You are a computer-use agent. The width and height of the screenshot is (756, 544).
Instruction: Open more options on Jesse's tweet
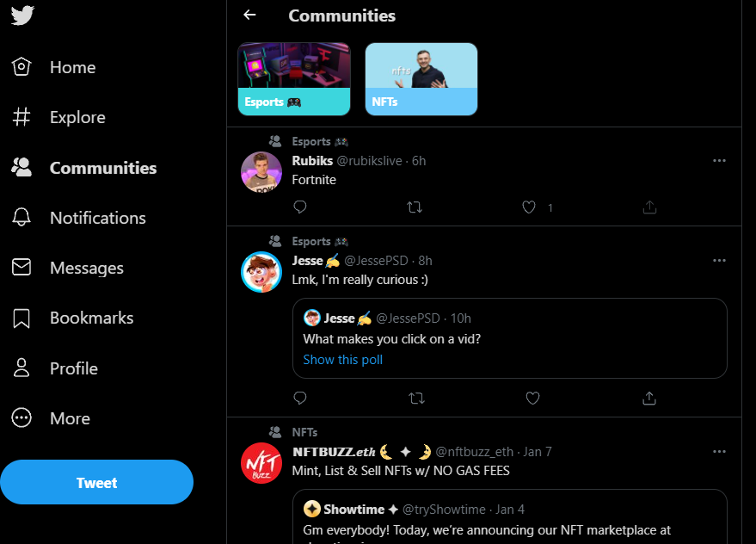coord(719,261)
